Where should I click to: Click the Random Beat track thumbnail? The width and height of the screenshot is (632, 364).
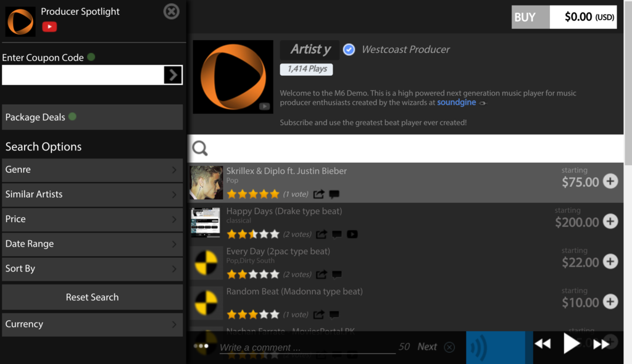(x=206, y=303)
